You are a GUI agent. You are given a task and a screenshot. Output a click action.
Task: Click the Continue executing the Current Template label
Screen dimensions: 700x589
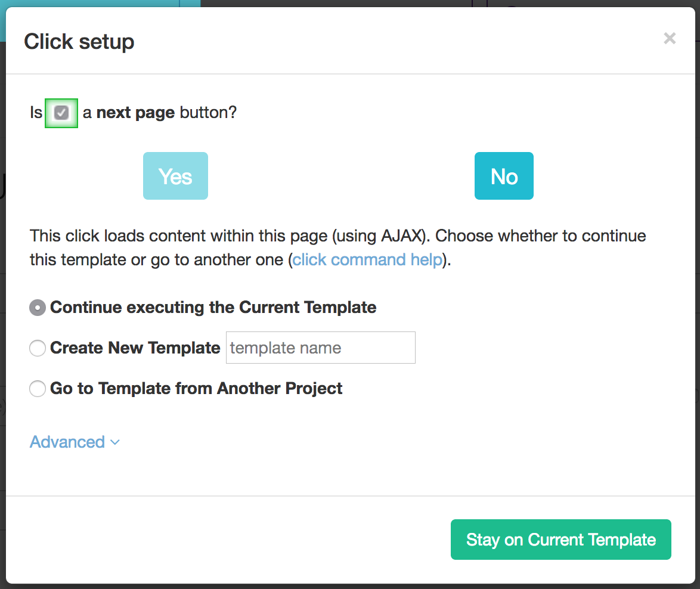[x=213, y=308]
